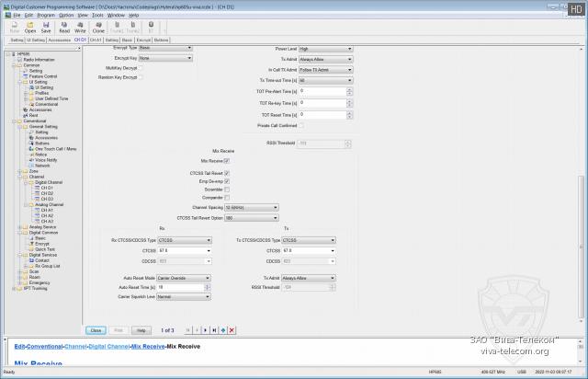Click the Clone toolbar icon
Screen dimensions: 588x379
coord(98,27)
